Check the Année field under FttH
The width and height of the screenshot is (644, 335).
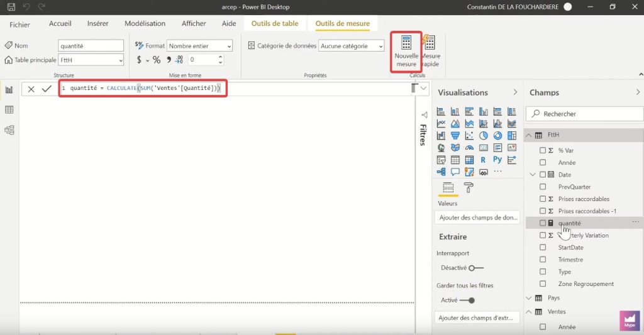543,163
